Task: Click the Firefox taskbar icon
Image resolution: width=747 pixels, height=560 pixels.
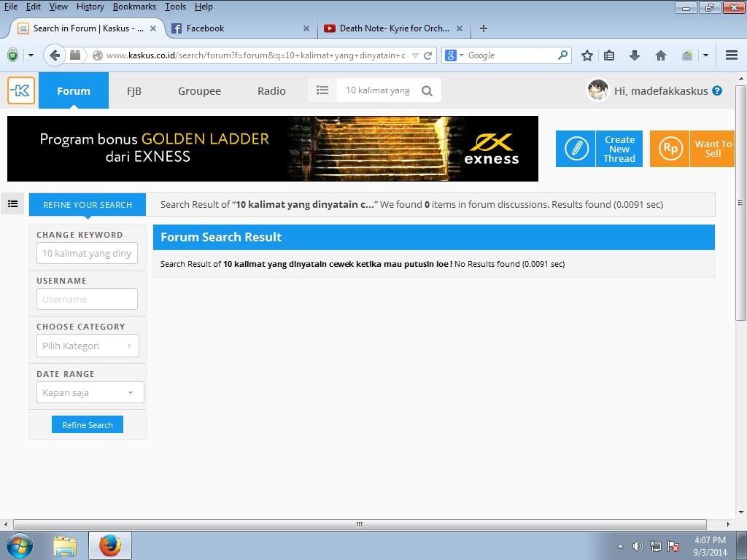Action: [x=110, y=545]
